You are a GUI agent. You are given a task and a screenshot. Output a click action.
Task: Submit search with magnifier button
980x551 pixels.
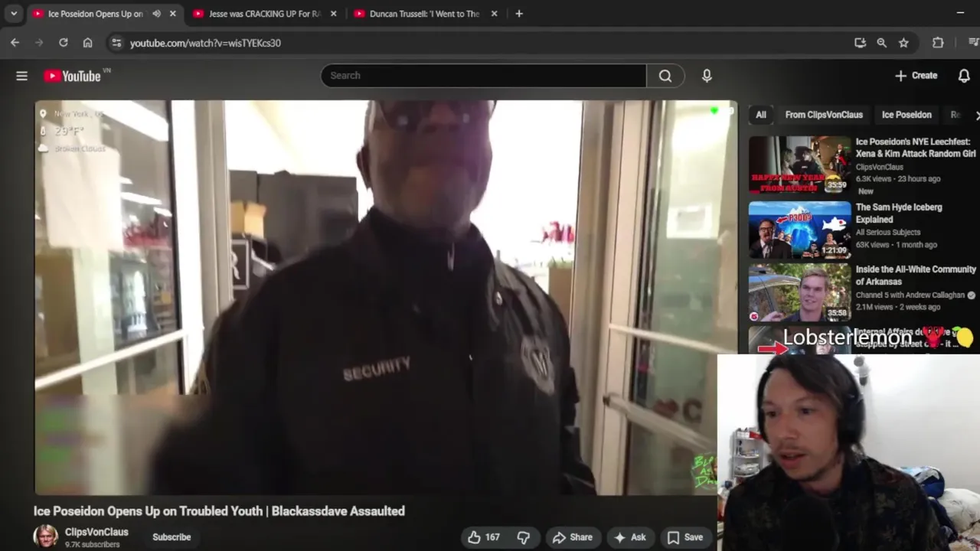(665, 75)
